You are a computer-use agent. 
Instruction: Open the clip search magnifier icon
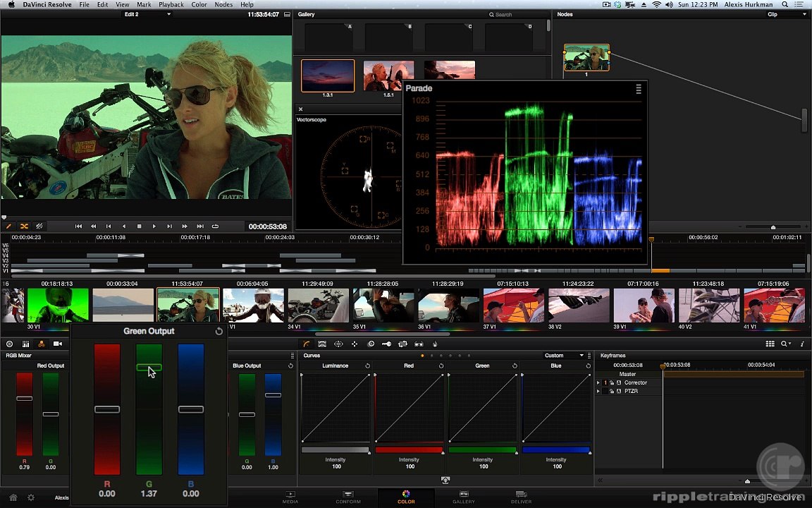click(x=786, y=344)
